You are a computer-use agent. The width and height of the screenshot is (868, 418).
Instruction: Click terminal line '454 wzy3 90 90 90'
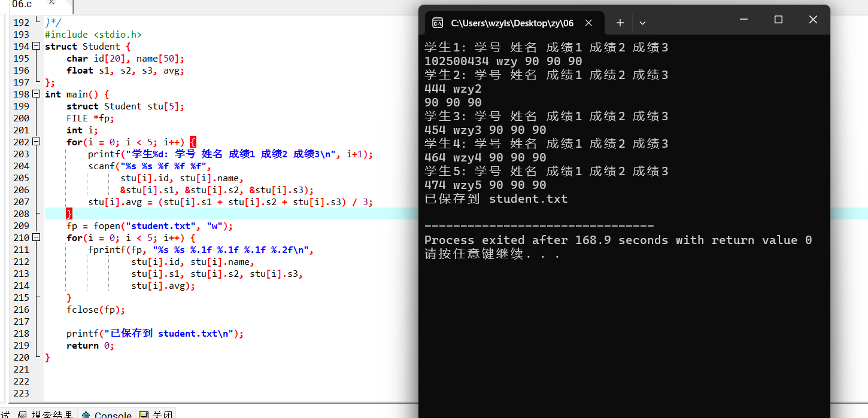485,130
